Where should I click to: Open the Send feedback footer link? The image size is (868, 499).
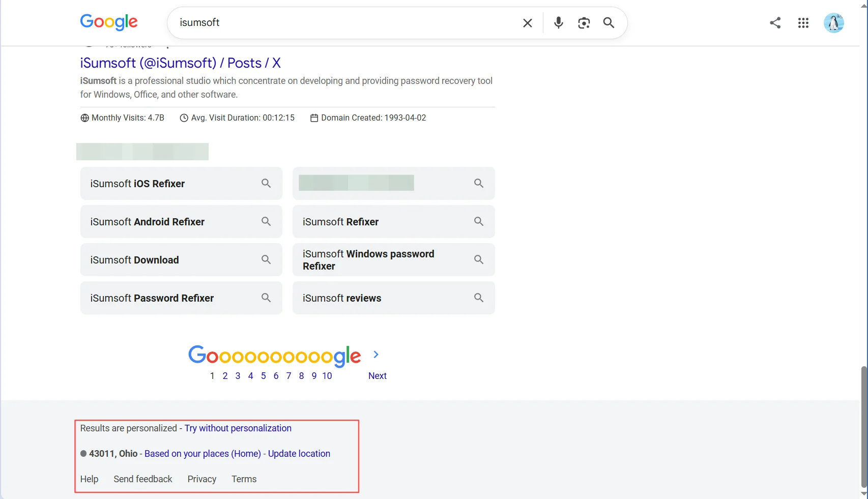(x=143, y=479)
